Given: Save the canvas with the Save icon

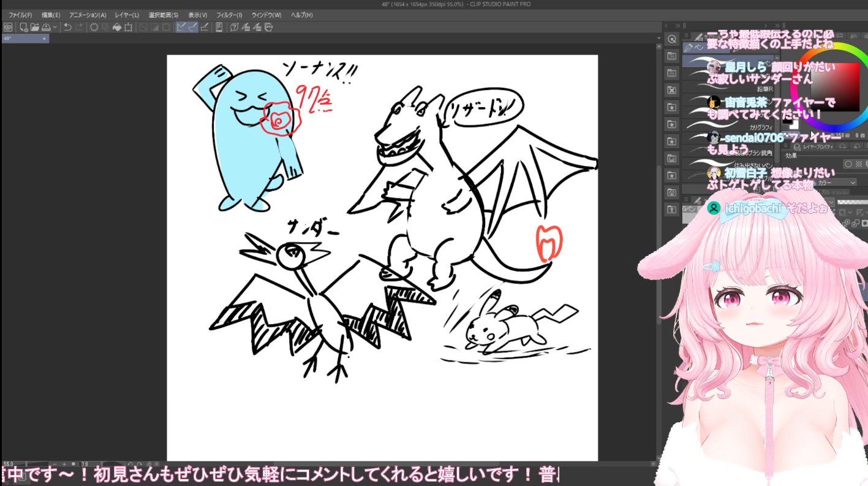Looking at the screenshot, I should click(x=45, y=27).
